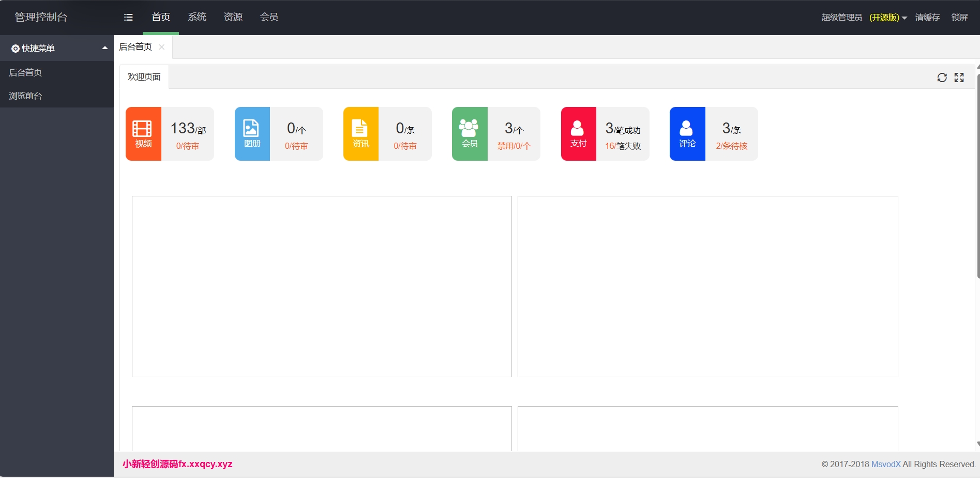Collapse the 快捷菜单 sidebar section arrow

coord(105,48)
